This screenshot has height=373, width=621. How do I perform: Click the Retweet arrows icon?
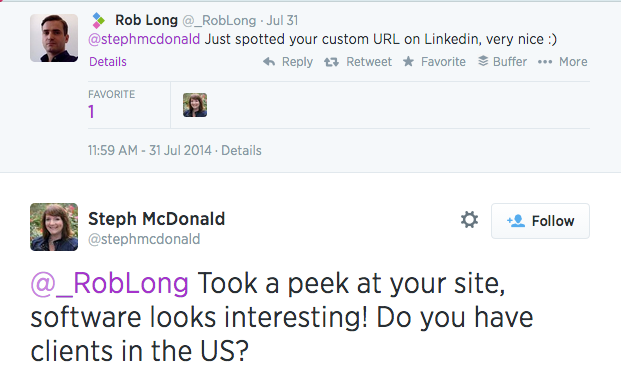click(331, 62)
